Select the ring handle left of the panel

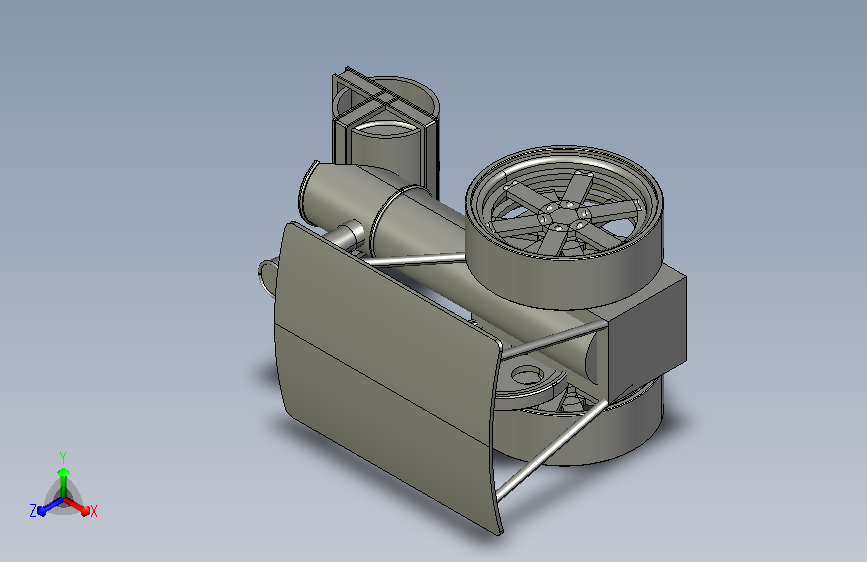click(x=267, y=277)
